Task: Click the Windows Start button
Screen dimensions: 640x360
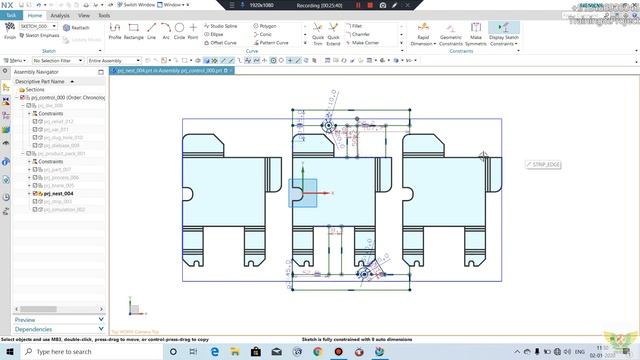Action: 10,351
